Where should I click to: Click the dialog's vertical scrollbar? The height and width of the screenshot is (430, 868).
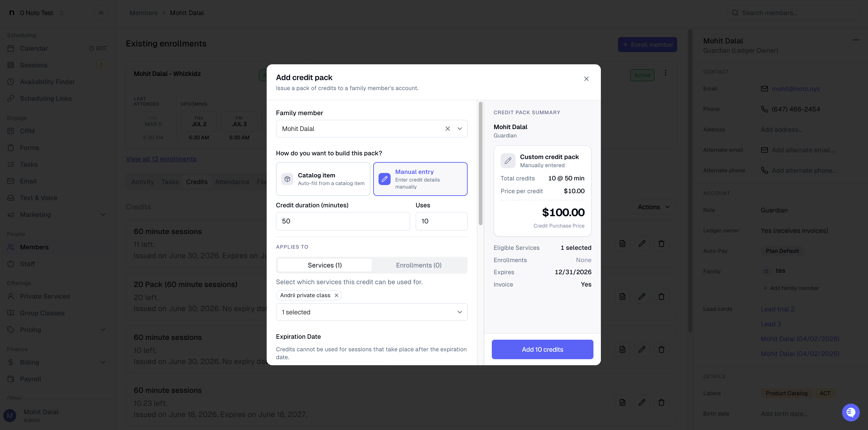click(x=480, y=164)
